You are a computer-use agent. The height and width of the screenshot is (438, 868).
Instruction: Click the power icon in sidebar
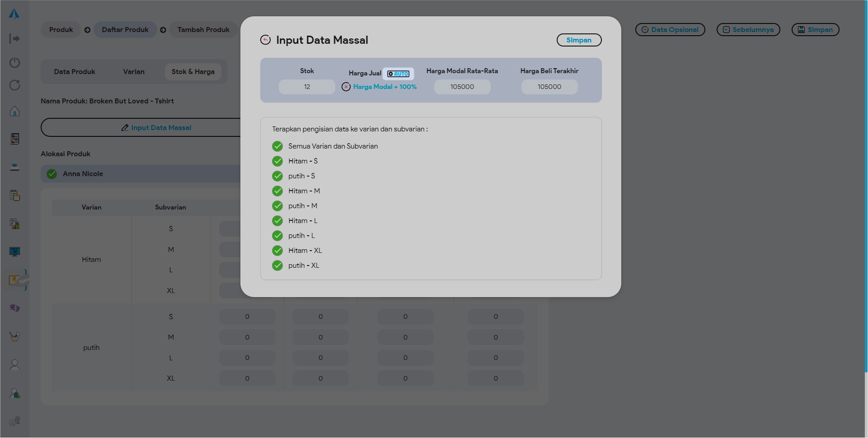14,62
